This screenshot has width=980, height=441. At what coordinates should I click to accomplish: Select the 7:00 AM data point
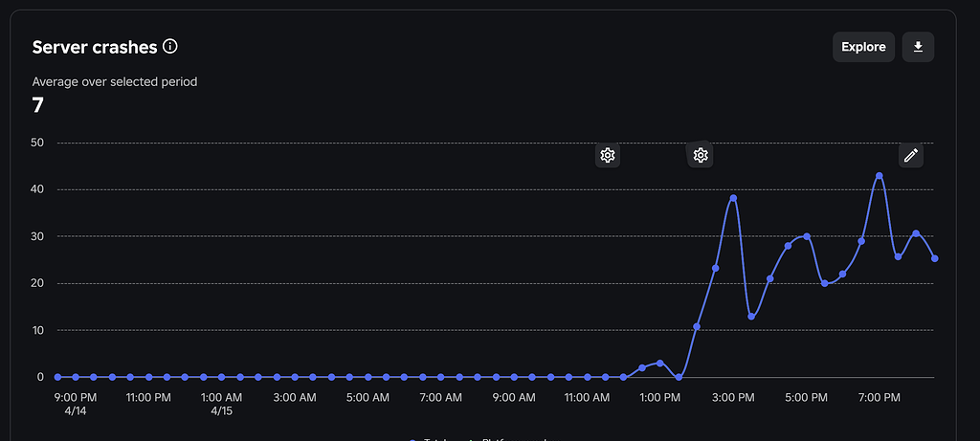tap(440, 377)
